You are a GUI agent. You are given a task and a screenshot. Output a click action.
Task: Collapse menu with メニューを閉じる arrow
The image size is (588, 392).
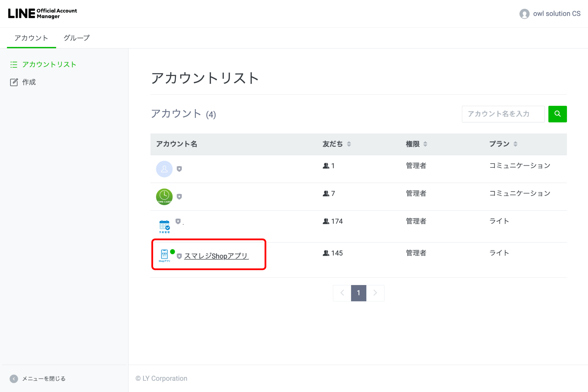[x=14, y=379]
